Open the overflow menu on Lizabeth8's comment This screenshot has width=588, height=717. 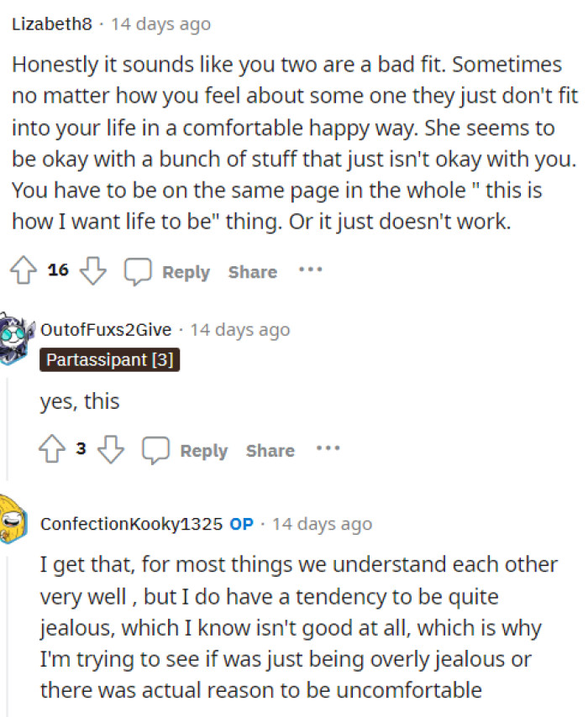[x=311, y=270]
